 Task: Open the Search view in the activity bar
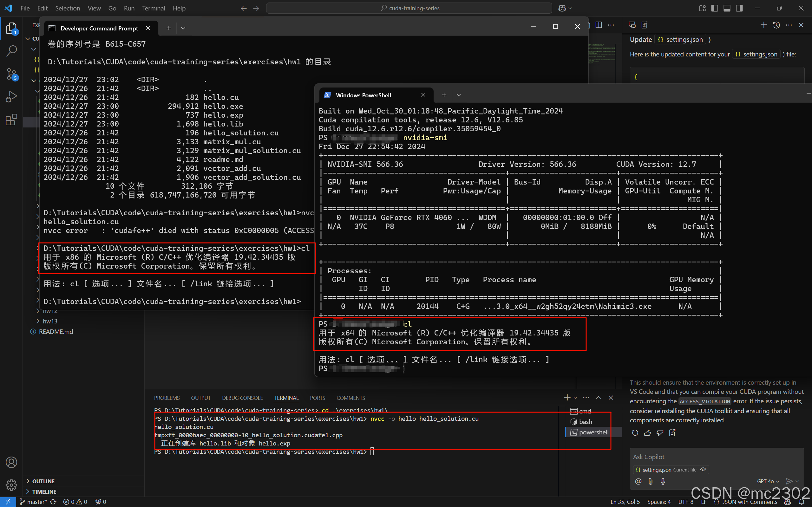(x=11, y=50)
